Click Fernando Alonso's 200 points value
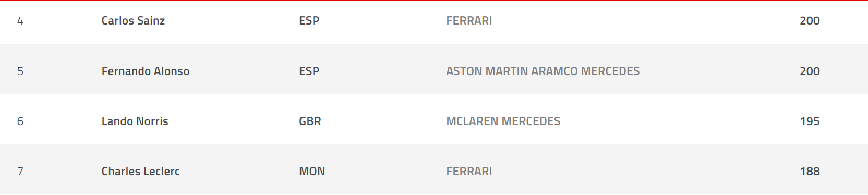868x195 pixels. click(810, 71)
